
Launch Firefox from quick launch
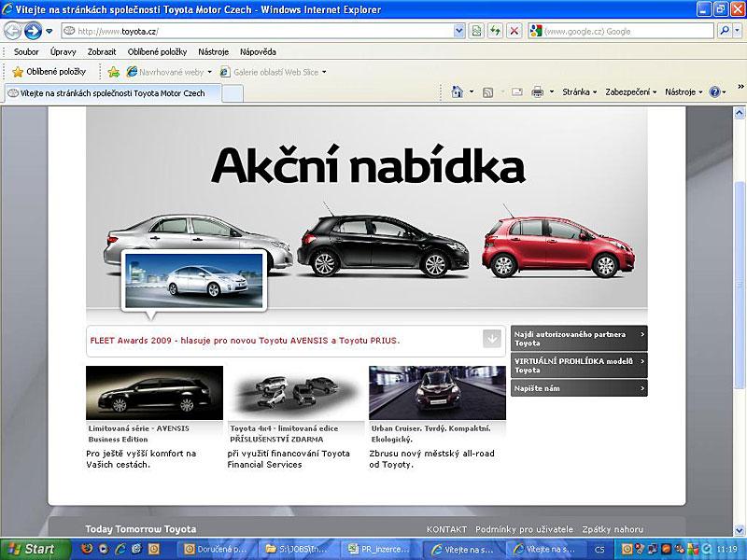pos(87,549)
